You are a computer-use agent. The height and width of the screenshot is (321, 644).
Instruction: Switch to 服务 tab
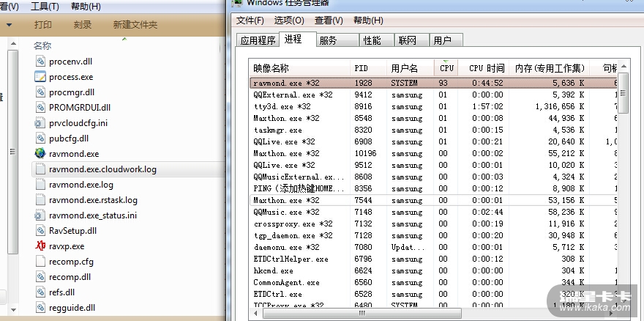click(337, 40)
